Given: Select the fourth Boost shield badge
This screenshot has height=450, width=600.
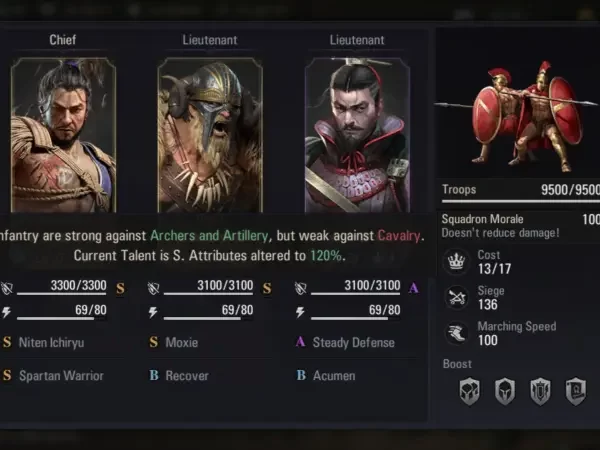Looking at the screenshot, I should tap(576, 391).
